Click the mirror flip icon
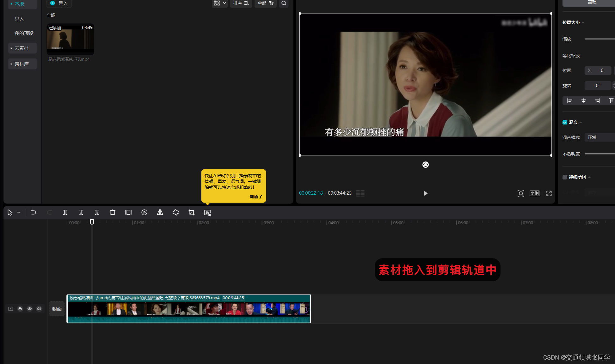Viewport: 615px width, 364px height. click(x=160, y=212)
